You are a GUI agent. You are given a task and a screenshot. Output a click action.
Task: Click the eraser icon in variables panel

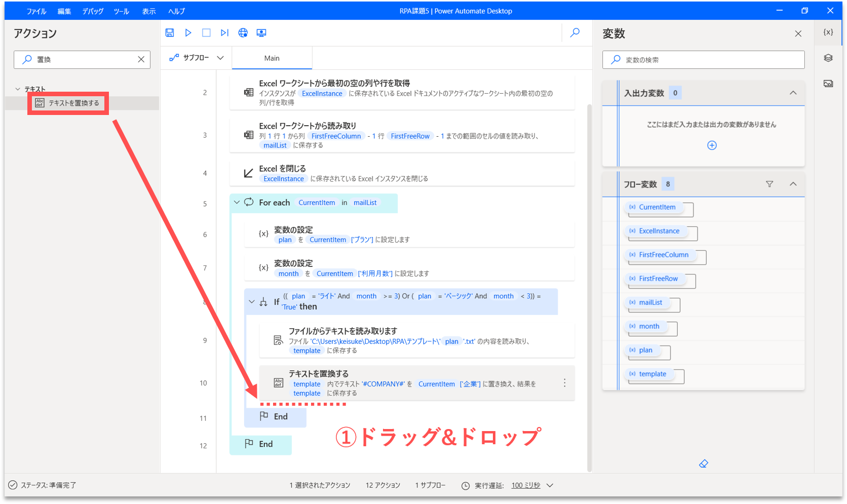[x=703, y=463]
